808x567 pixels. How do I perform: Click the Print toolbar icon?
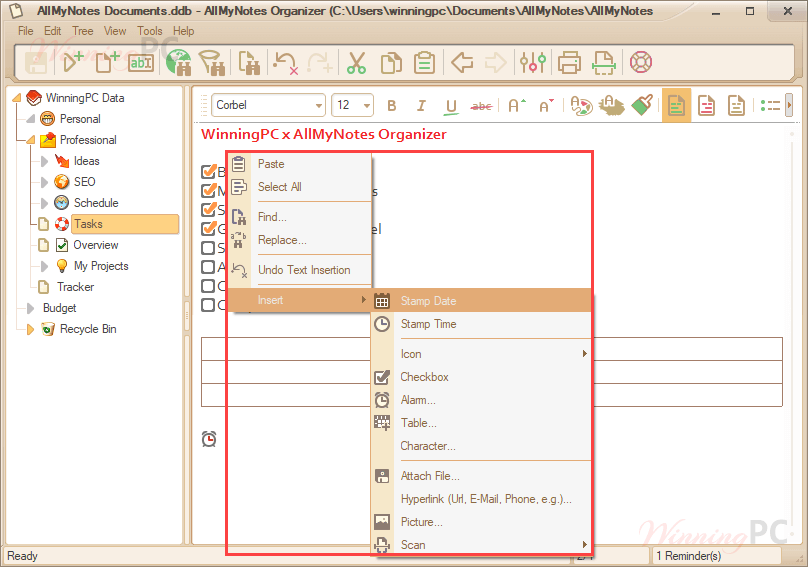click(569, 62)
